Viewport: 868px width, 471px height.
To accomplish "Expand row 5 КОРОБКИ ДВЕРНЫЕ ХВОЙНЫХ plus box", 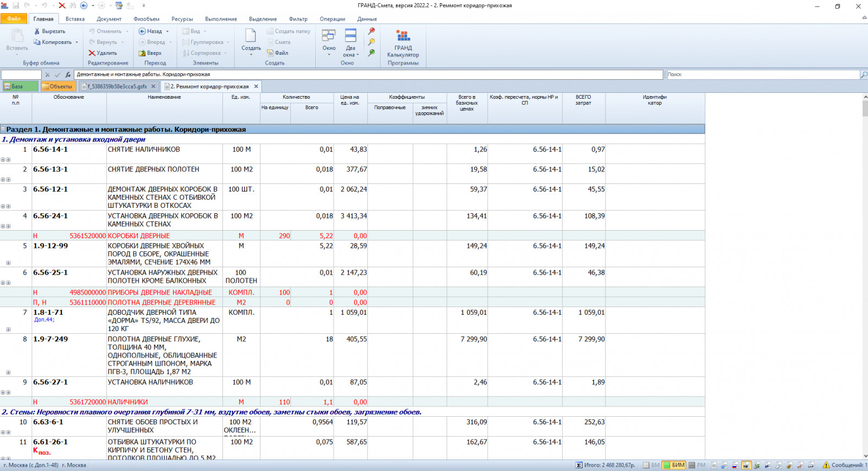I will 8,263.
